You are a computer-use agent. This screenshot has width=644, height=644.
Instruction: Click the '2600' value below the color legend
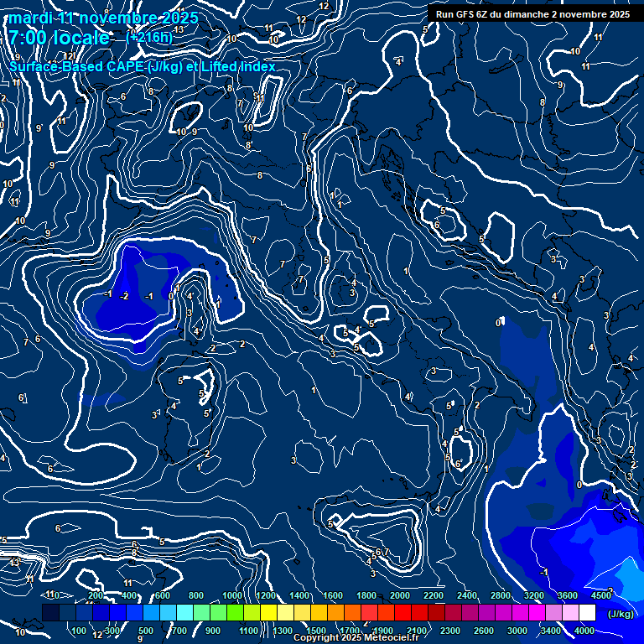click(x=484, y=631)
